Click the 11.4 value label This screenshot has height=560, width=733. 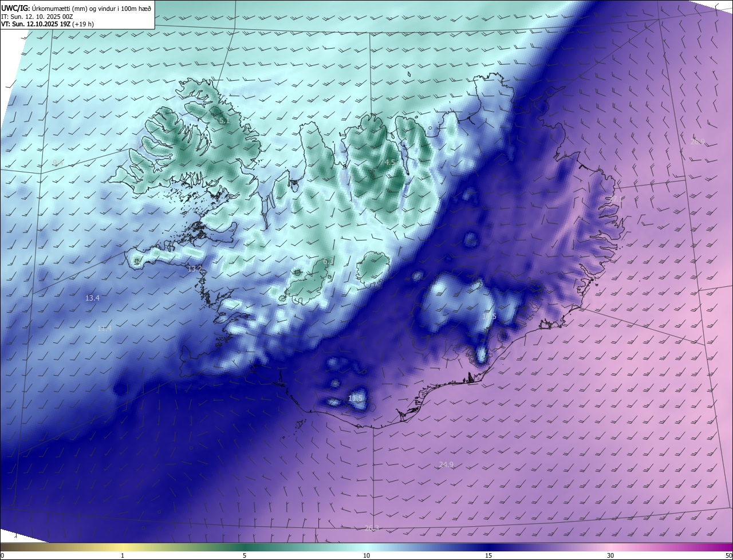(x=104, y=329)
